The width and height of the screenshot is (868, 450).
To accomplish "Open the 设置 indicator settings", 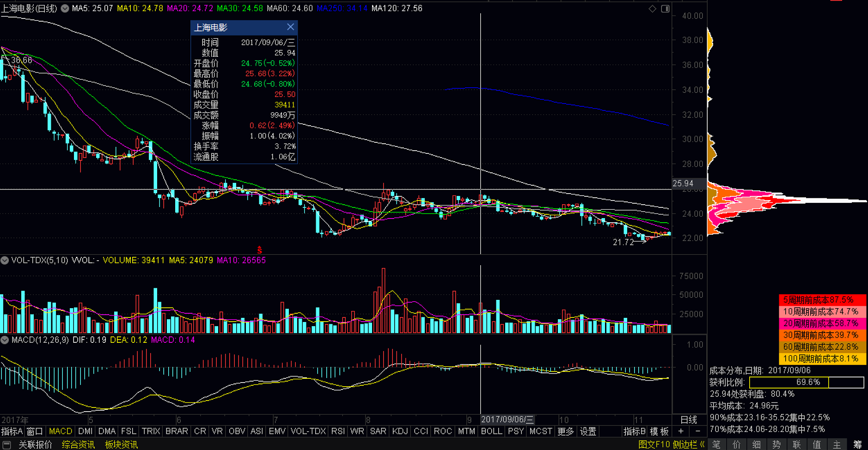I will (588, 431).
